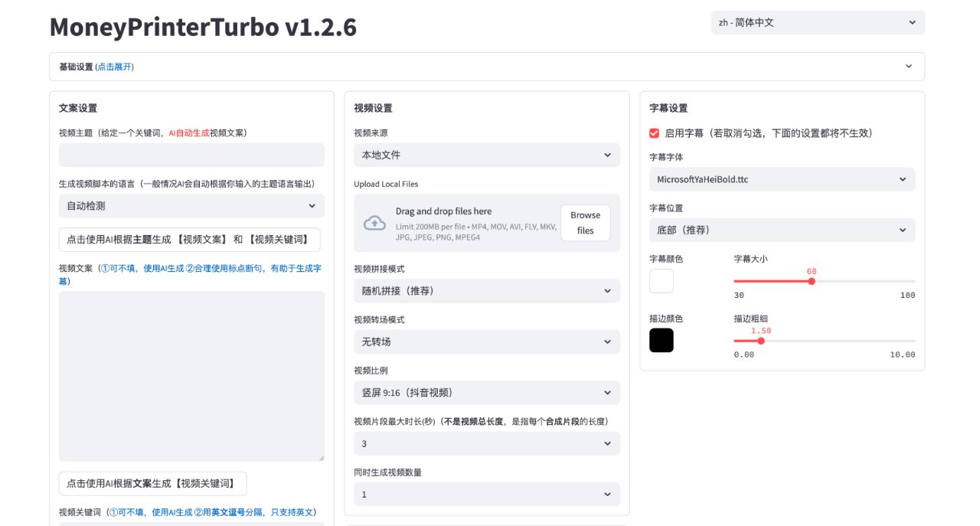The height and width of the screenshot is (526, 980).
Task: Click the MoneyPrinterTurbo v1.2.6 title
Action: click(203, 27)
